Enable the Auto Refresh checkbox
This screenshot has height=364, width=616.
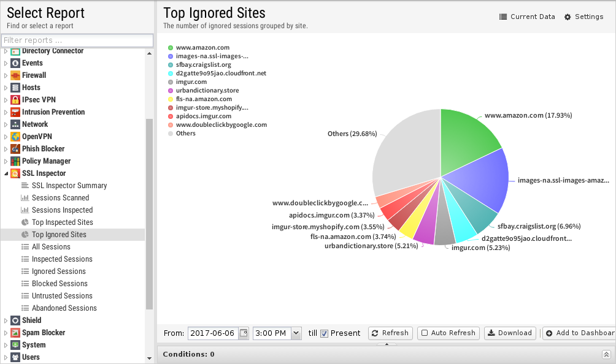(x=425, y=333)
